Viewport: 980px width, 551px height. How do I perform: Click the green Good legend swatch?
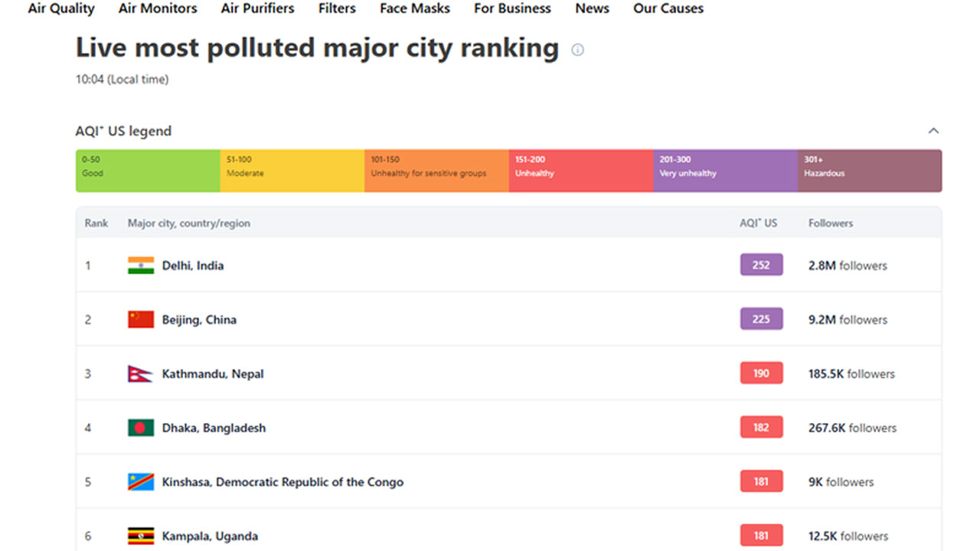148,170
